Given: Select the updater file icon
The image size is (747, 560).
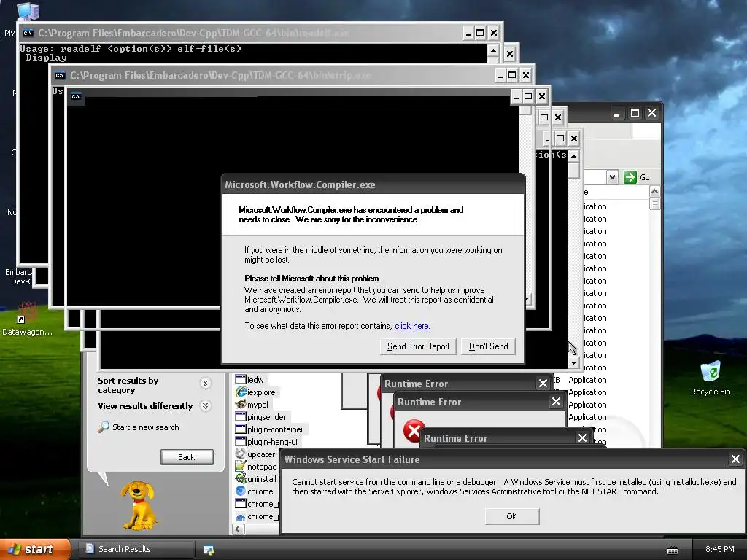Looking at the screenshot, I should (x=241, y=454).
